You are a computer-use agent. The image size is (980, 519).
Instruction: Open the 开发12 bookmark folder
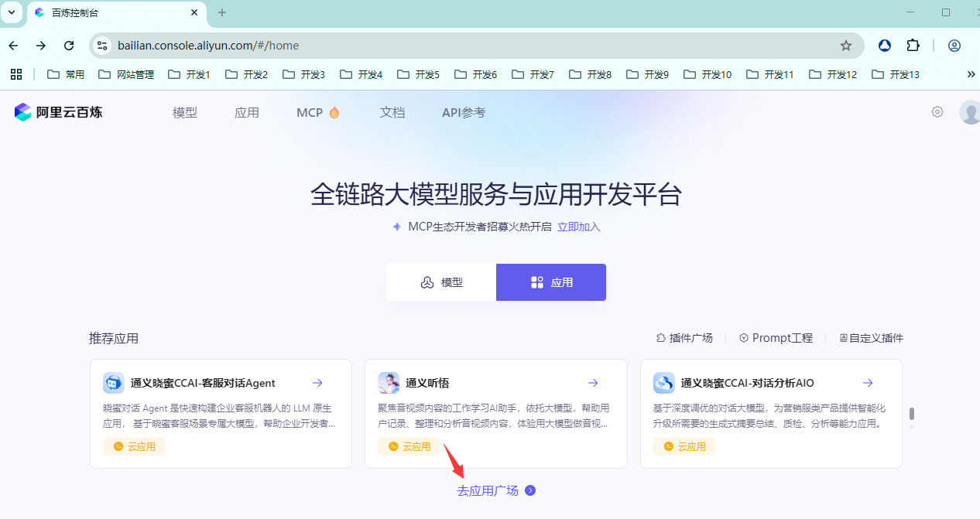pos(832,74)
